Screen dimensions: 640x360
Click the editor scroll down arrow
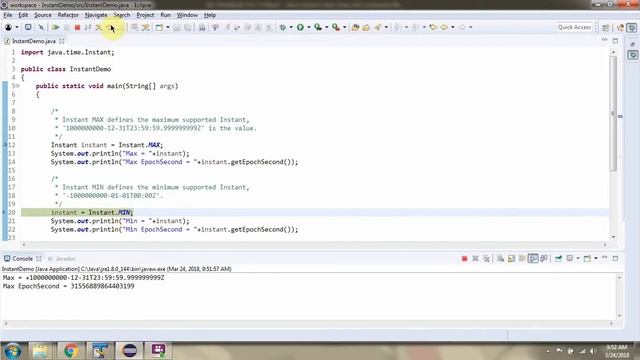[x=613, y=237]
